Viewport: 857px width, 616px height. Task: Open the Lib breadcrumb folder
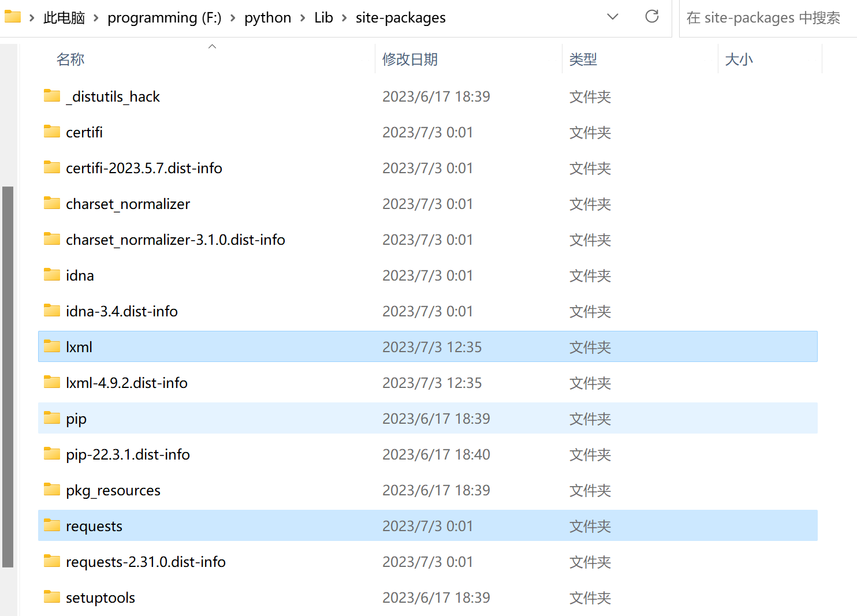coord(324,18)
